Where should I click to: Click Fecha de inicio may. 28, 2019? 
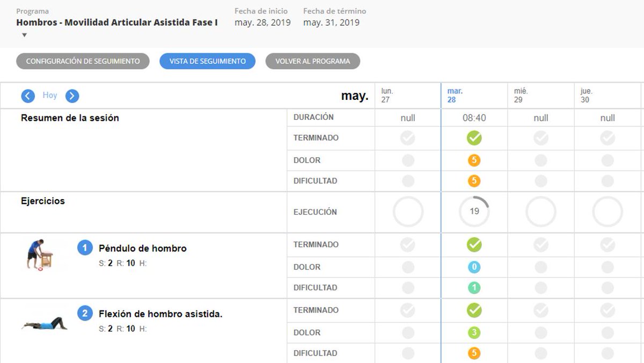pyautogui.click(x=262, y=23)
